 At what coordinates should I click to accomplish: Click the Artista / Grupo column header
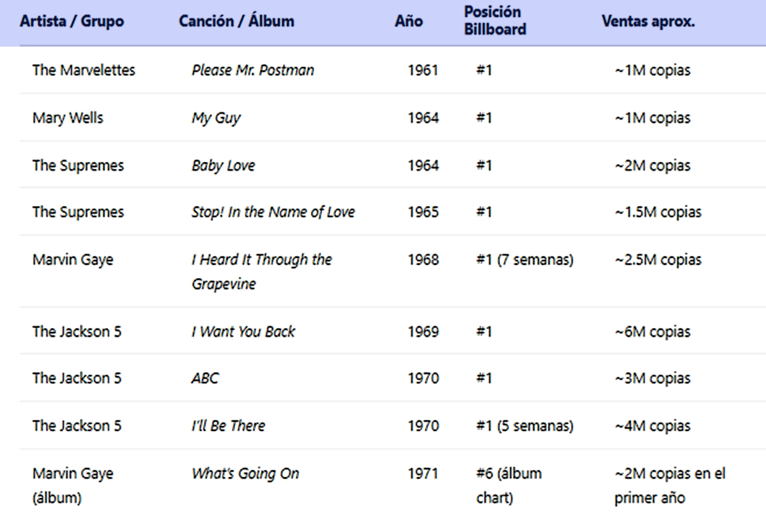tap(72, 21)
